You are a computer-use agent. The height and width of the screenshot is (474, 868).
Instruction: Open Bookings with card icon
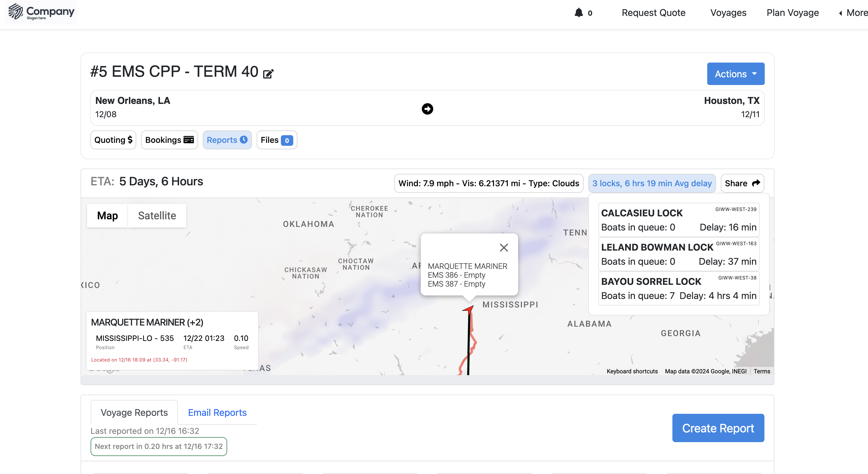tap(169, 140)
